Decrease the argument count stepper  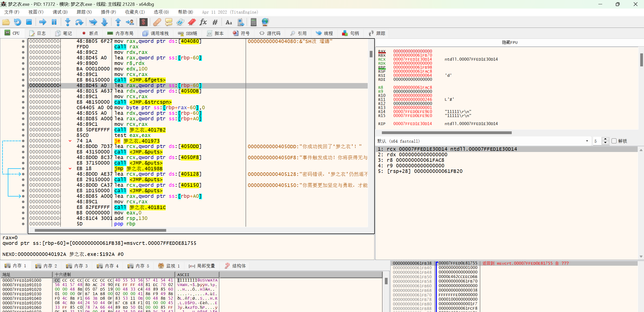tap(605, 143)
